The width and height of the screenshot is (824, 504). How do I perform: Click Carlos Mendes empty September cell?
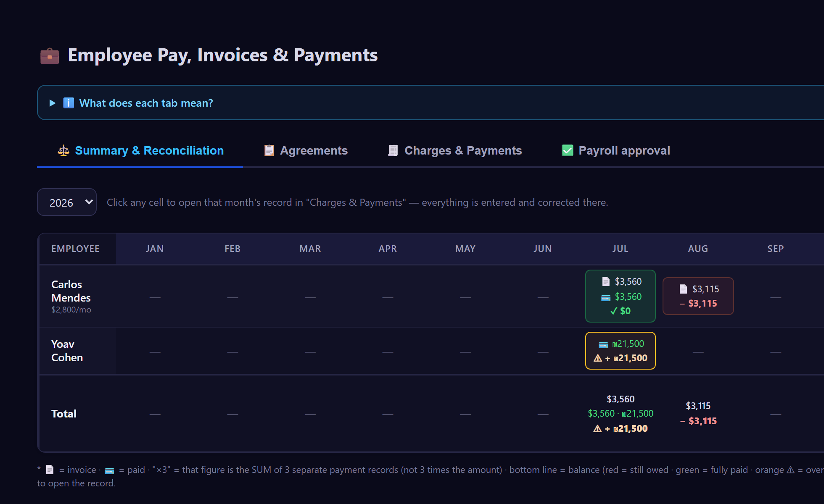pyautogui.click(x=776, y=297)
